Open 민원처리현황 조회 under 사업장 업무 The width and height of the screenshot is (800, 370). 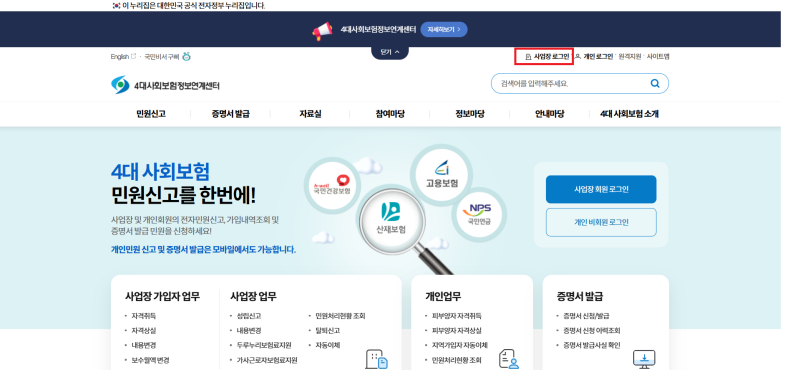(x=340, y=316)
